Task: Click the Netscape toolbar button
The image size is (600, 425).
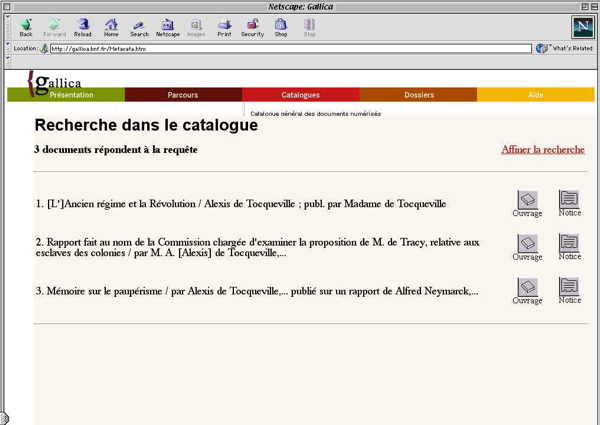Action: click(x=168, y=28)
